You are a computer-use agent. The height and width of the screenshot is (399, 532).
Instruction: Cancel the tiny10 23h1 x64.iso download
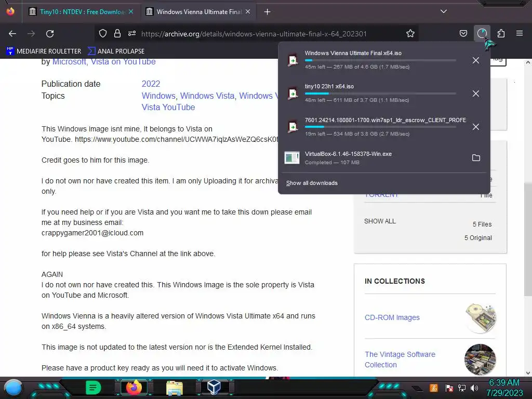476,94
